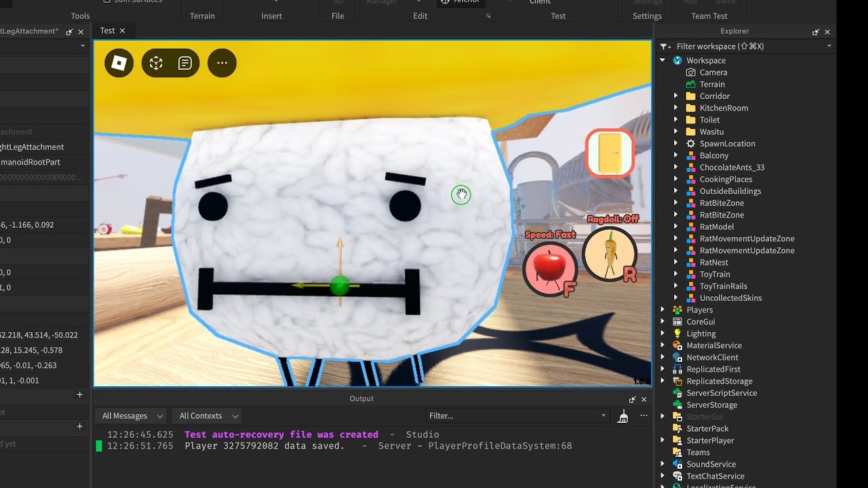
Task: Select the Wasitu folder icon
Action: click(x=690, y=131)
